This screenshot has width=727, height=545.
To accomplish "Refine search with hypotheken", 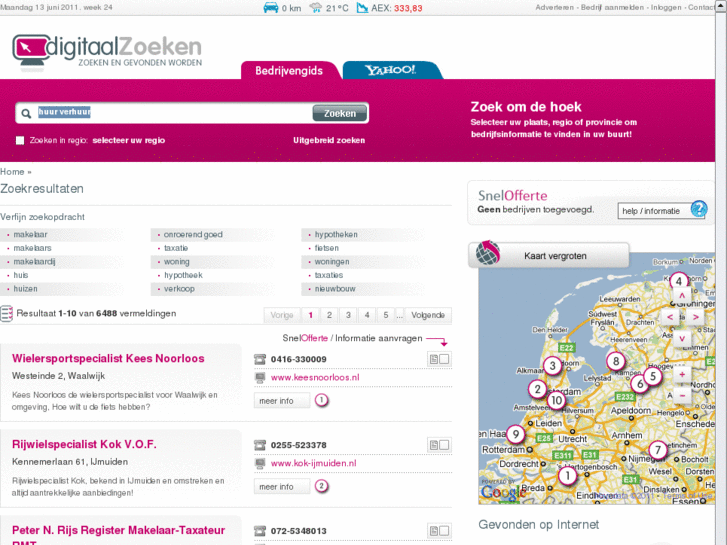I will coord(336,235).
